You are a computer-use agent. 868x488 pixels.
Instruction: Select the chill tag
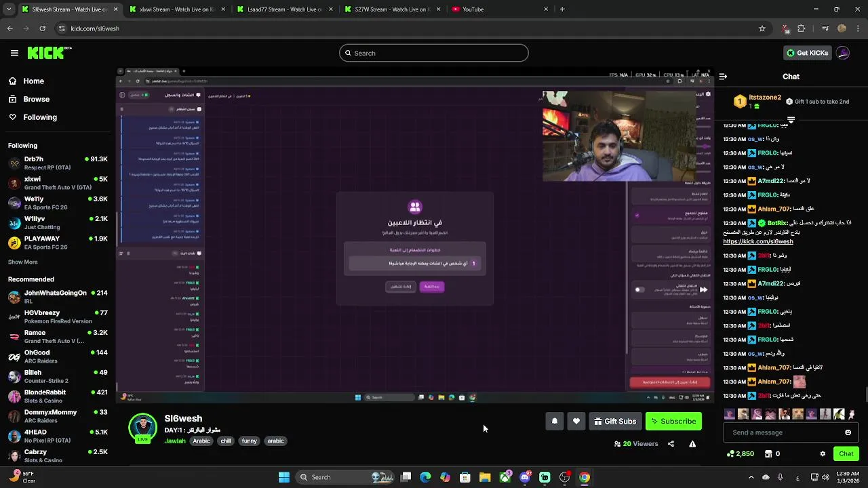coord(226,441)
